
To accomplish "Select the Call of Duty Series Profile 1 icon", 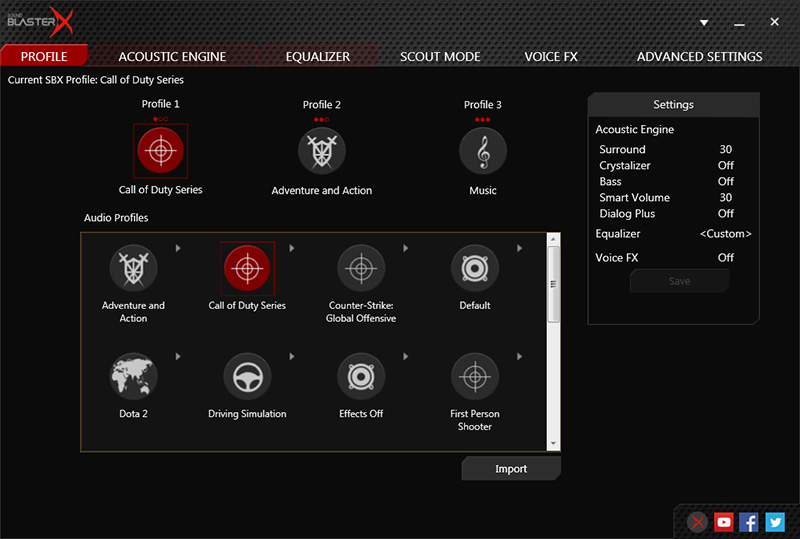I will point(160,150).
